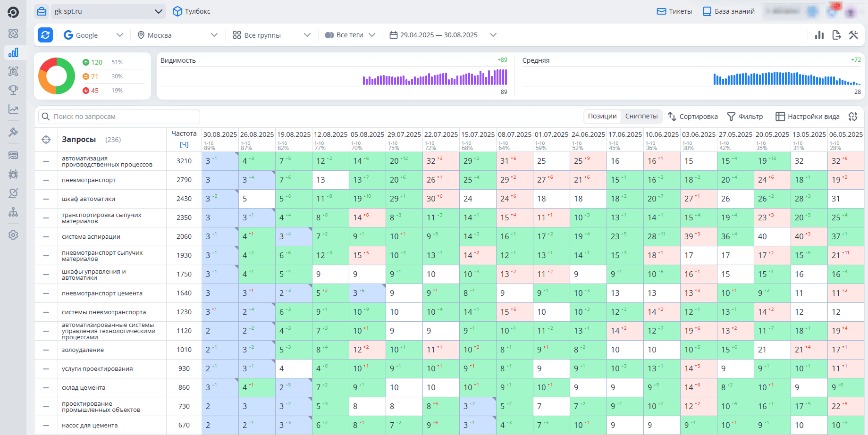
Task: Click the Поиск по запросам search field
Action: tap(119, 117)
